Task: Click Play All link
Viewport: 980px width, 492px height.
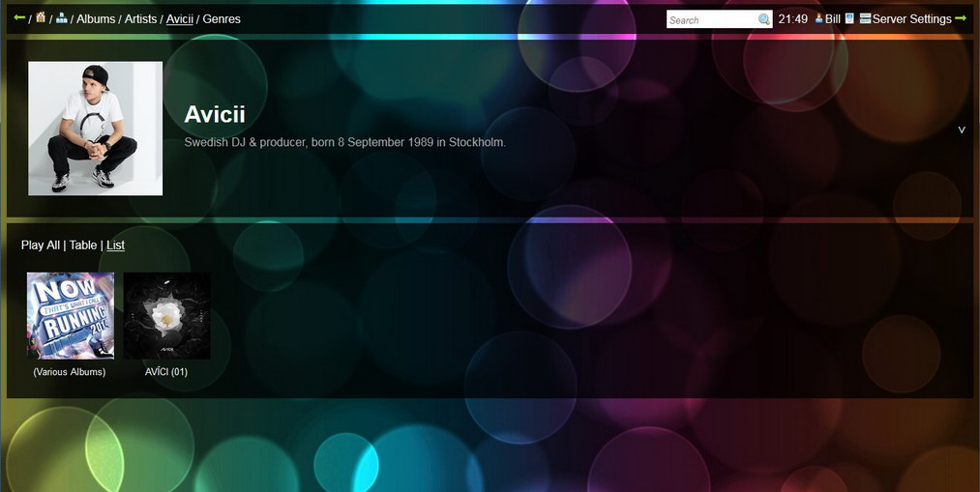Action: click(41, 246)
